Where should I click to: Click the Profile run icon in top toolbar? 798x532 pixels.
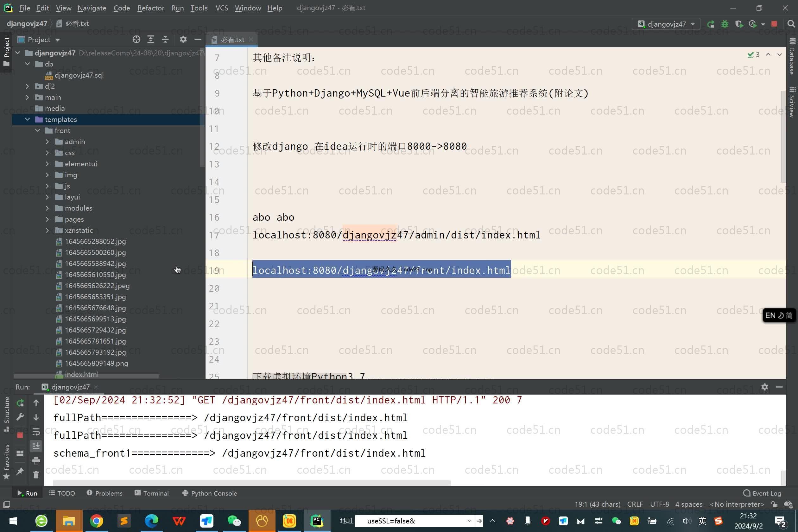[753, 24]
